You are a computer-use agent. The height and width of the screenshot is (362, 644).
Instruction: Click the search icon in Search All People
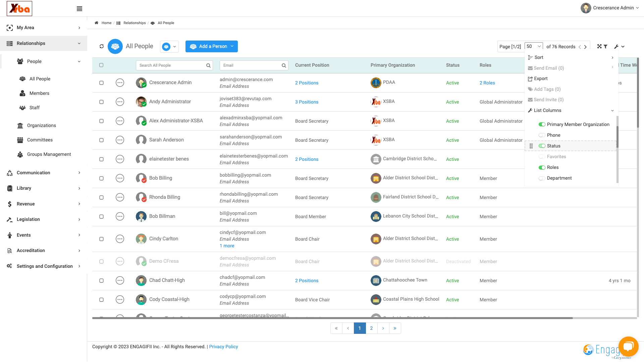(x=208, y=65)
